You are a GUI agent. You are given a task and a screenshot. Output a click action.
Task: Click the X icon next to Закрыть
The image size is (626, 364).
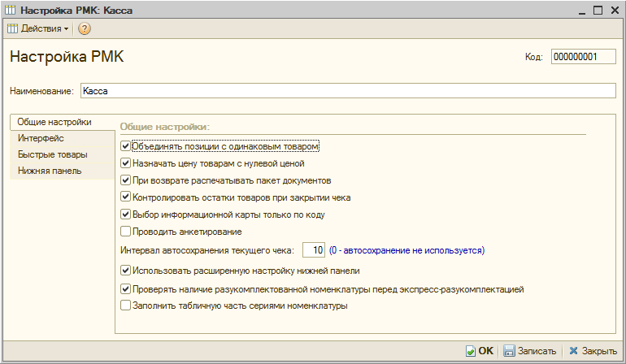pos(573,351)
